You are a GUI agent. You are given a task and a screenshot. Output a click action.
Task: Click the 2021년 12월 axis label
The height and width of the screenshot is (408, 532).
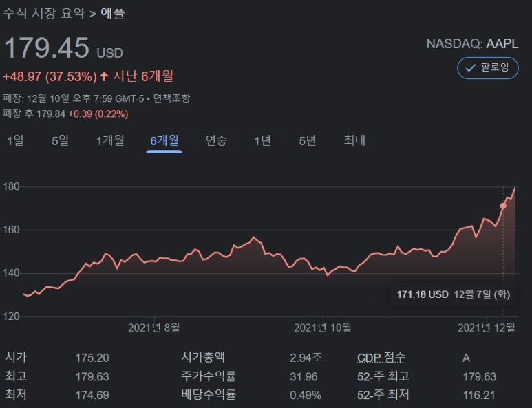(486, 328)
